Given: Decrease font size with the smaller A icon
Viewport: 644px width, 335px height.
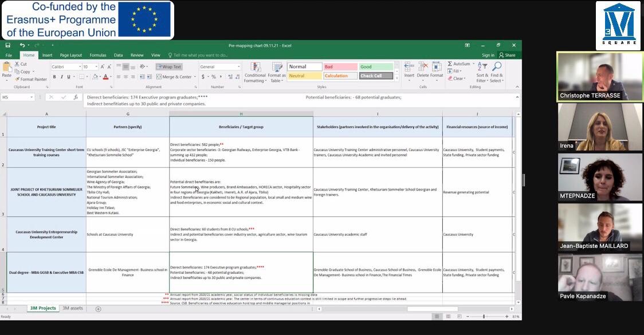Looking at the screenshot, I should pyautogui.click(x=109, y=66).
